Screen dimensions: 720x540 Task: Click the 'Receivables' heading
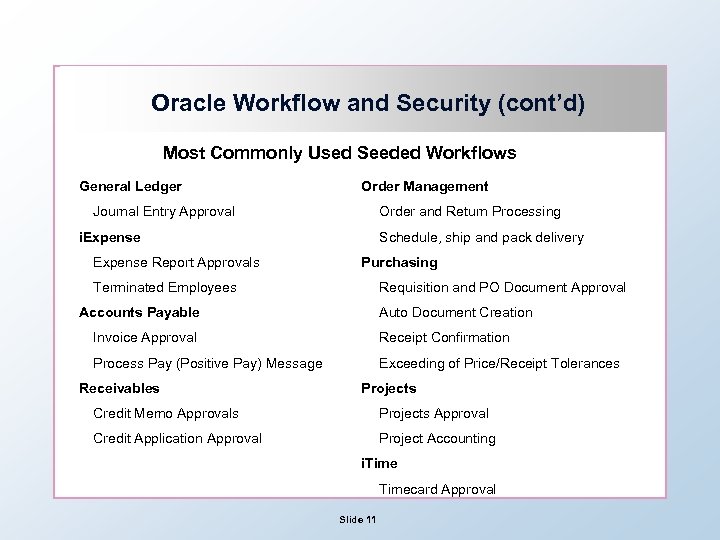119,388
